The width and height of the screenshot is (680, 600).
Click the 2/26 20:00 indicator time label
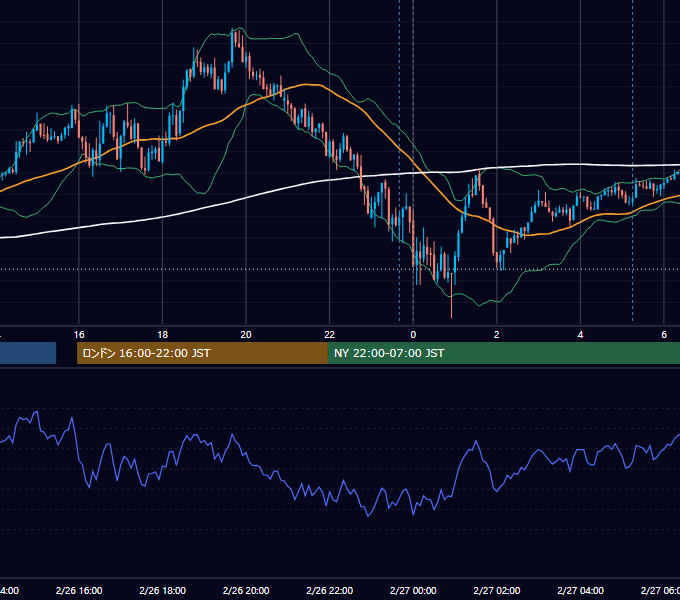(x=246, y=590)
